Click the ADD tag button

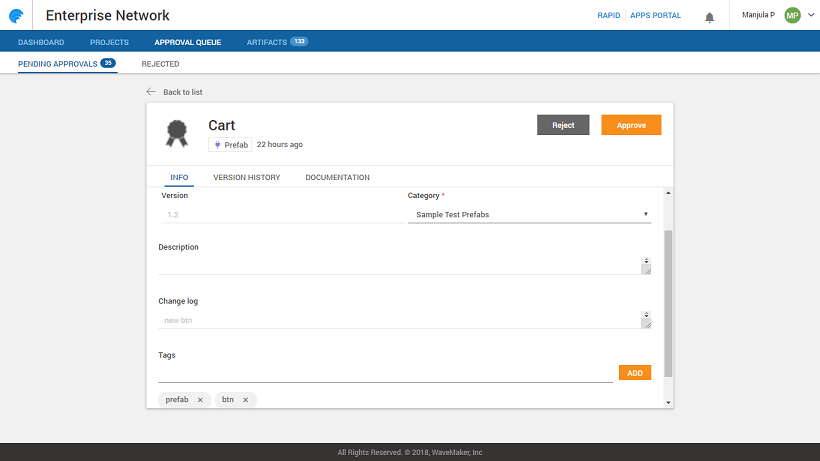tap(634, 372)
